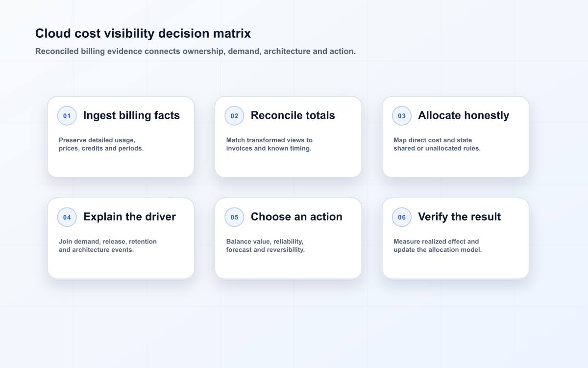Click the Preserve detailed usage description text
The height and width of the screenshot is (368, 588).
(x=101, y=144)
